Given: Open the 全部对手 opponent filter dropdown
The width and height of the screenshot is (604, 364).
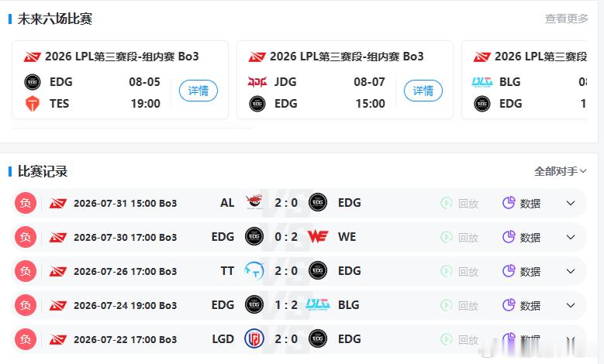Looking at the screenshot, I should click(560, 171).
